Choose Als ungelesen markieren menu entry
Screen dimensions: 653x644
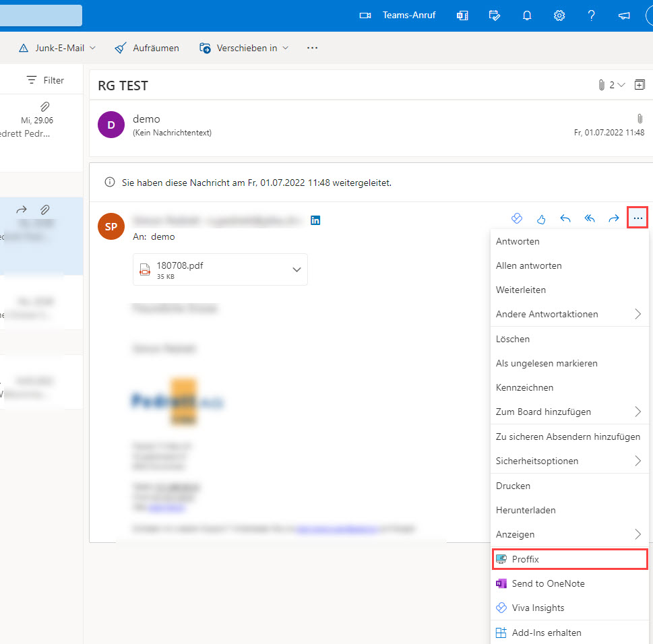click(x=547, y=363)
